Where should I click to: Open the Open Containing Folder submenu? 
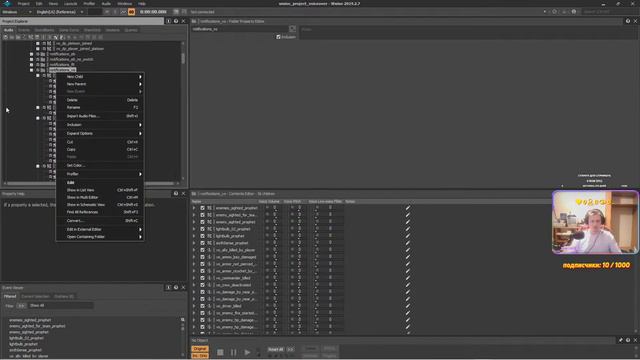[x=100, y=237]
